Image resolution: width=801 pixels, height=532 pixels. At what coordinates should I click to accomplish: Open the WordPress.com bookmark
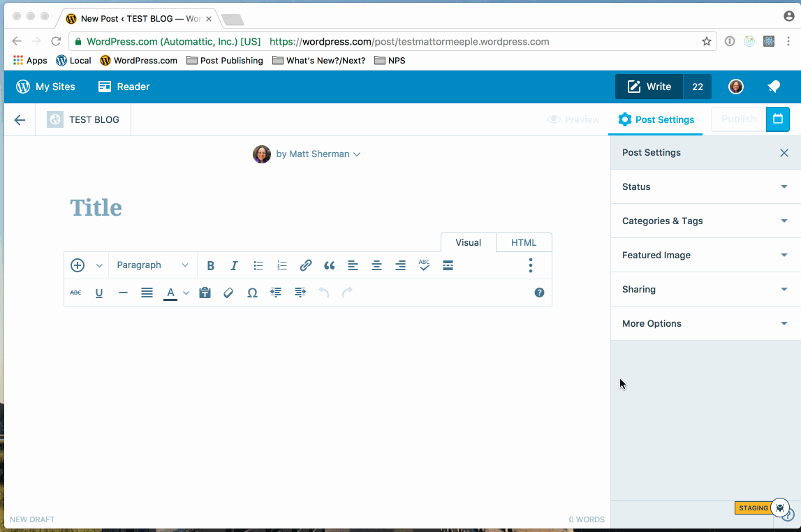pos(139,60)
